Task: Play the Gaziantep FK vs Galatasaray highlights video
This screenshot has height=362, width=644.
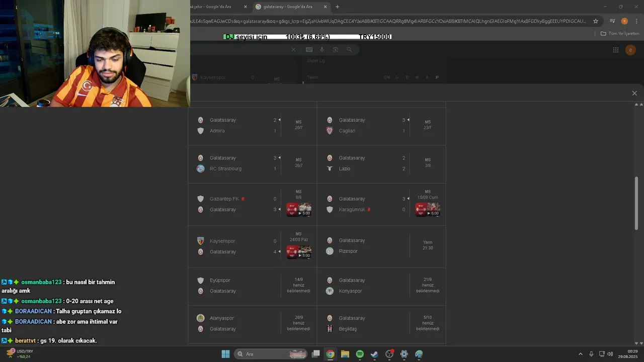Action: 299,210
